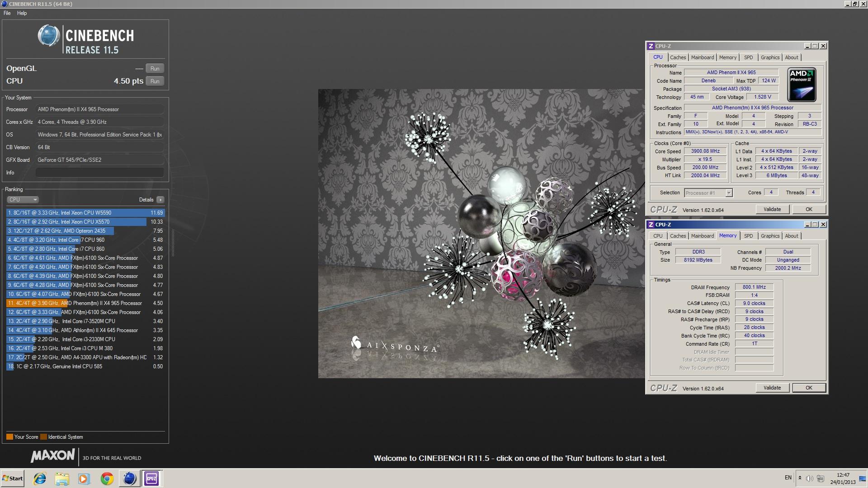Click Validate in Memory CPU-Z window
868x488 pixels.
772,388
